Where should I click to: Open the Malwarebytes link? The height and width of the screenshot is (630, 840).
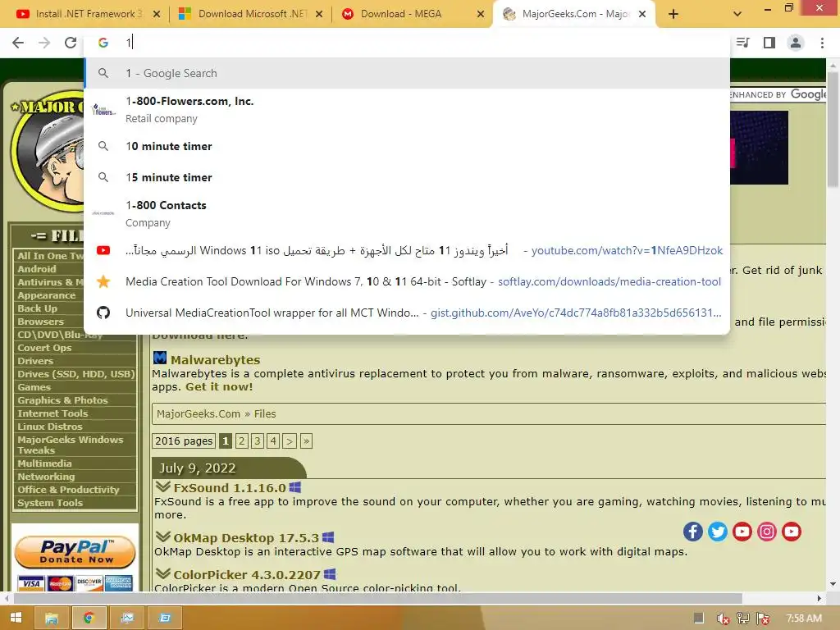(x=216, y=360)
